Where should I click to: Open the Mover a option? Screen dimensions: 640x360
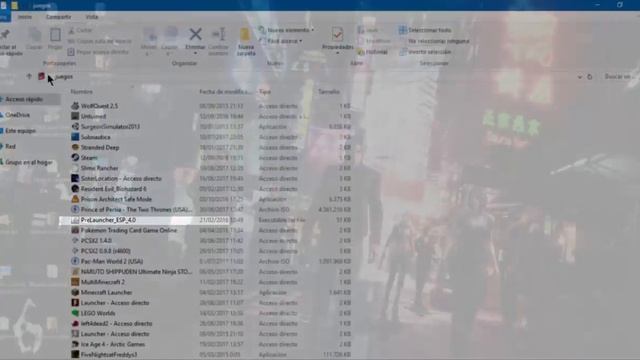[149, 42]
